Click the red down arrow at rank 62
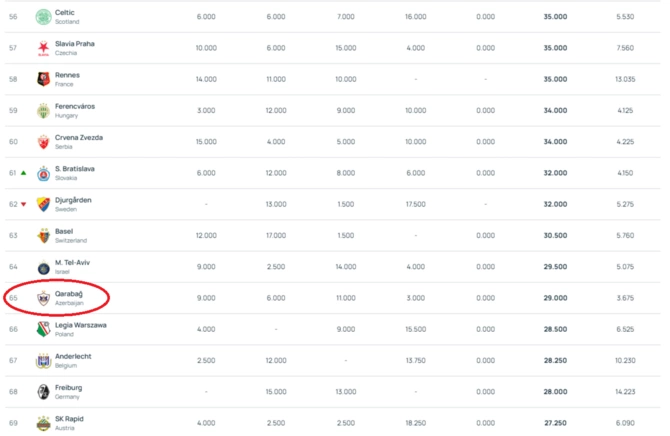Viewport: 670px width, 436px height. (24, 204)
